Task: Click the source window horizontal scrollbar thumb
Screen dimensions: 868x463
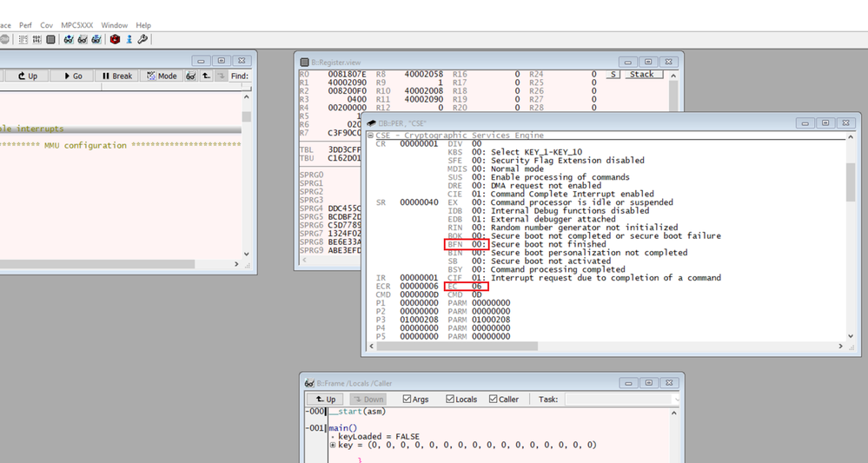Action: coord(96,264)
